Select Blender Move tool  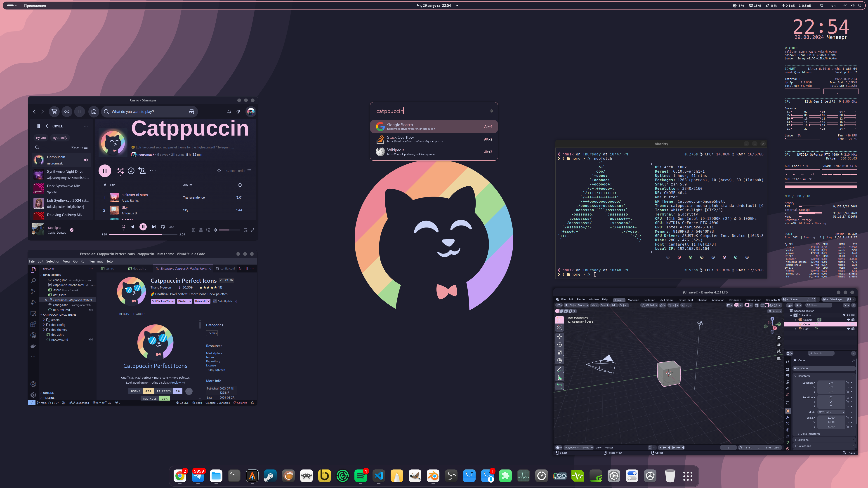pyautogui.click(x=560, y=336)
